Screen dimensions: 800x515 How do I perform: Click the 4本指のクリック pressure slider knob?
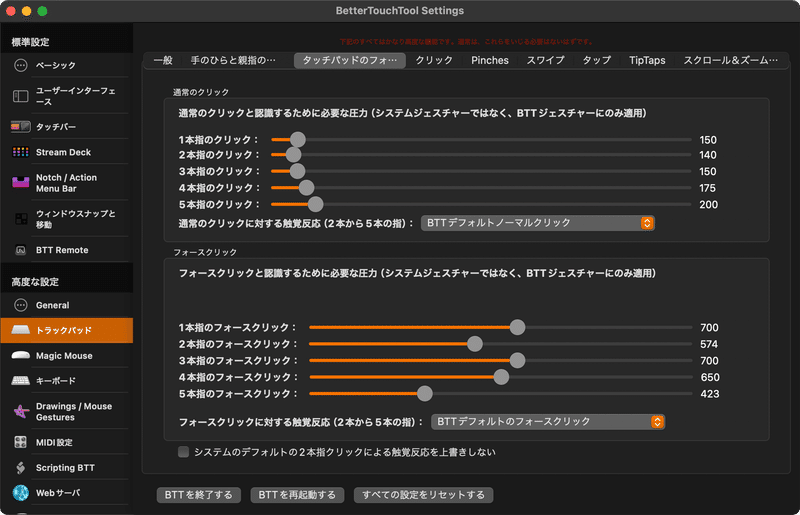[x=306, y=188]
